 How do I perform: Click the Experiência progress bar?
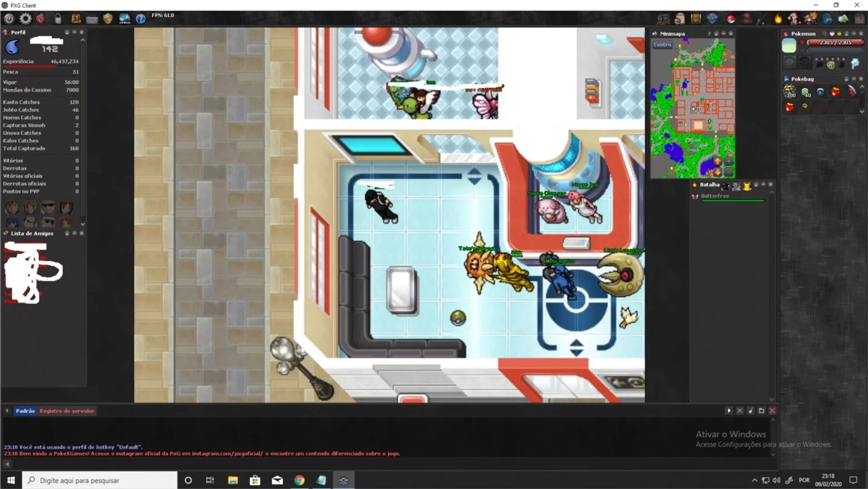point(41,66)
